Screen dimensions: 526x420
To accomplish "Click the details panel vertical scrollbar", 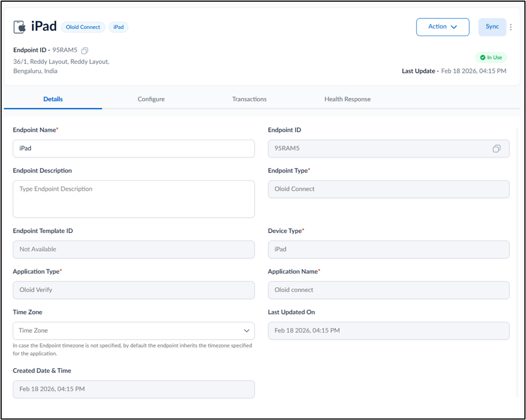I will (x=517, y=262).
